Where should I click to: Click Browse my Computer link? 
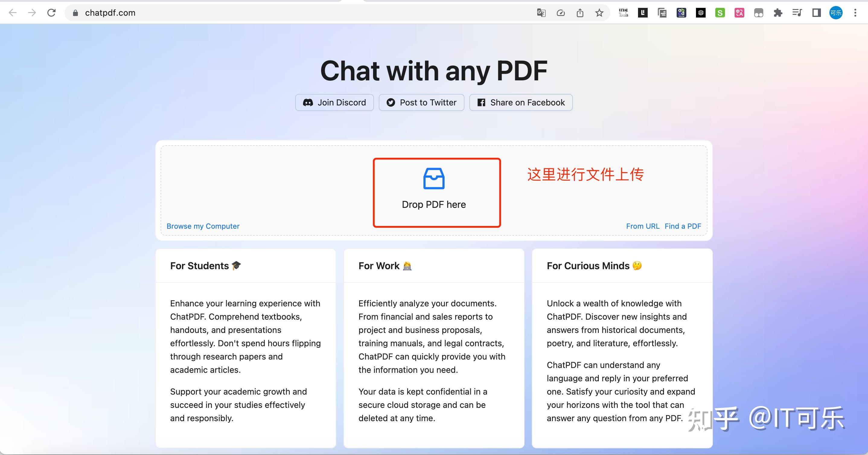tap(203, 226)
